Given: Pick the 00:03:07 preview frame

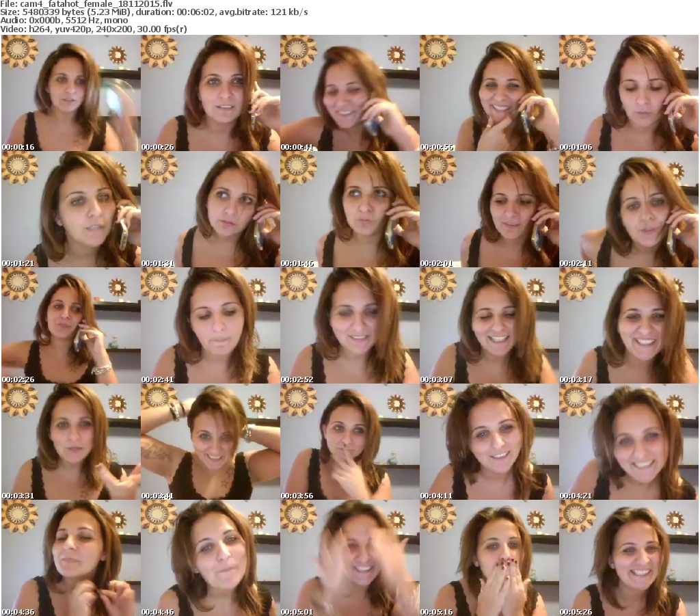Looking at the screenshot, I should (x=489, y=325).
